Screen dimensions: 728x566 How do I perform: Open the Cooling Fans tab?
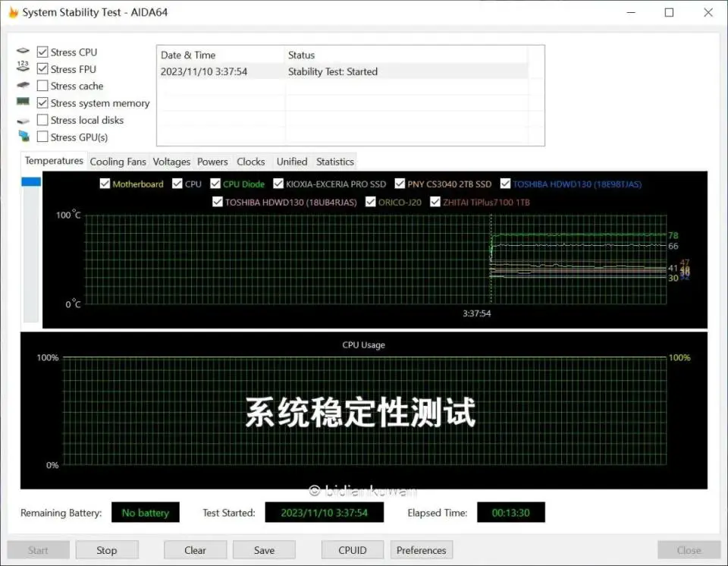pyautogui.click(x=118, y=162)
